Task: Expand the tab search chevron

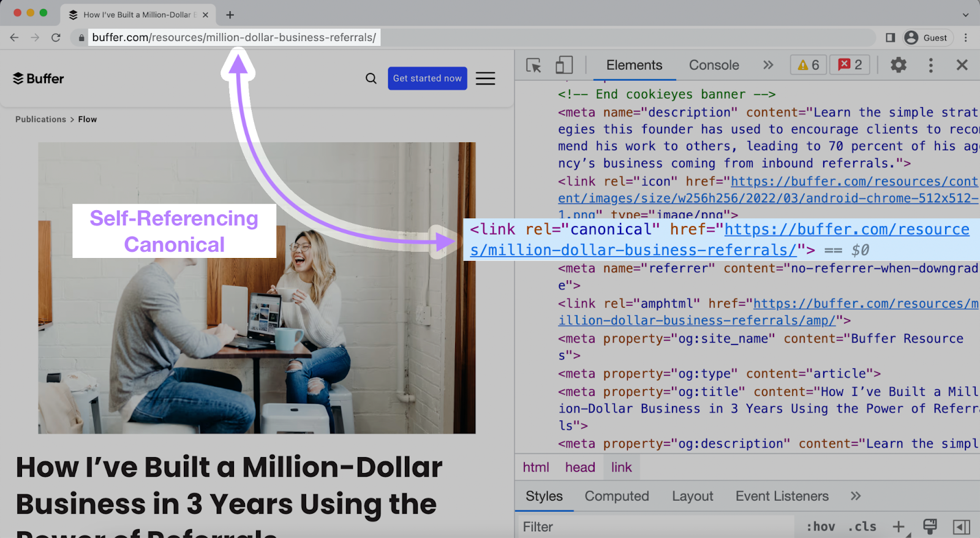Action: point(966,15)
